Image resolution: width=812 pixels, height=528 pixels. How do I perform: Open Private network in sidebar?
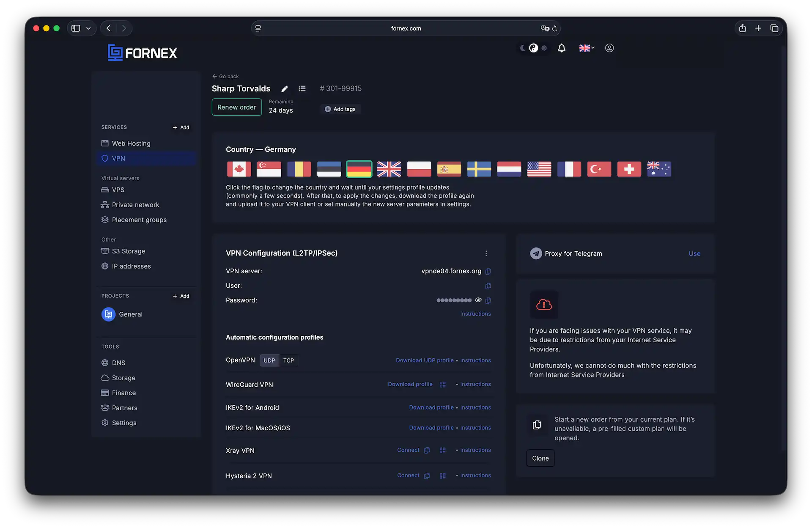(146, 205)
